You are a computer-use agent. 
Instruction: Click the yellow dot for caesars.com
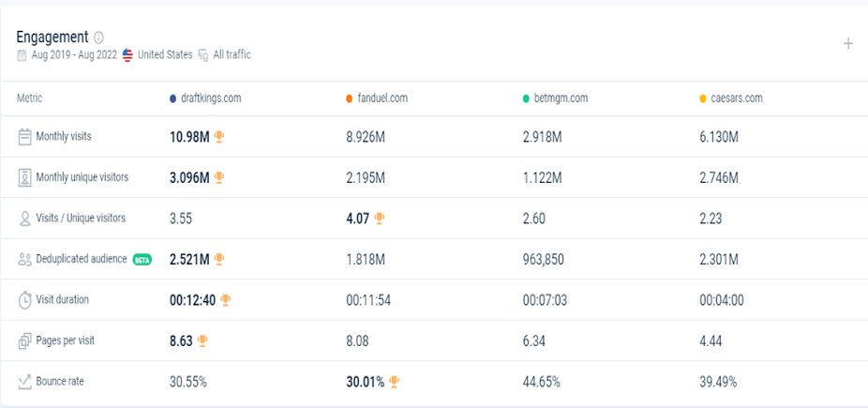pyautogui.click(x=703, y=98)
